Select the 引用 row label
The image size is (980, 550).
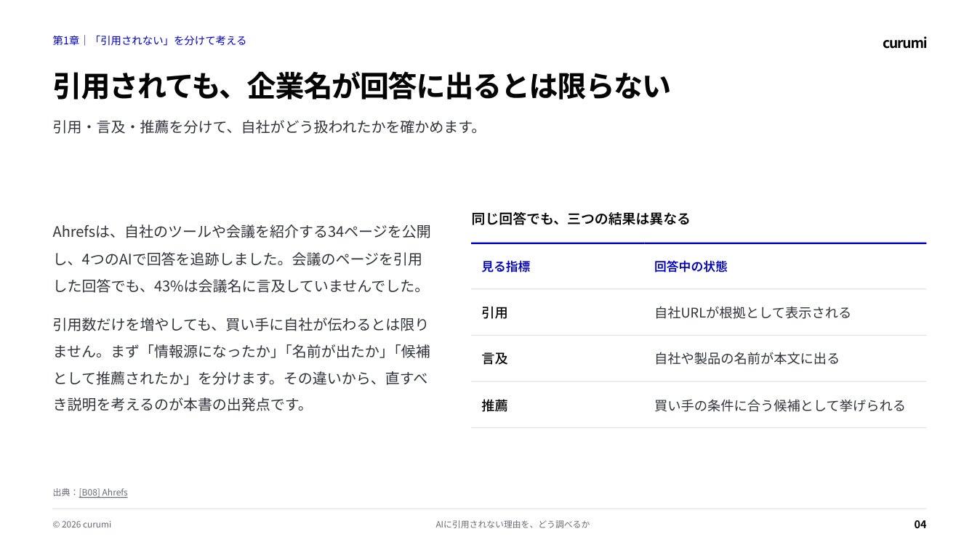(x=494, y=312)
